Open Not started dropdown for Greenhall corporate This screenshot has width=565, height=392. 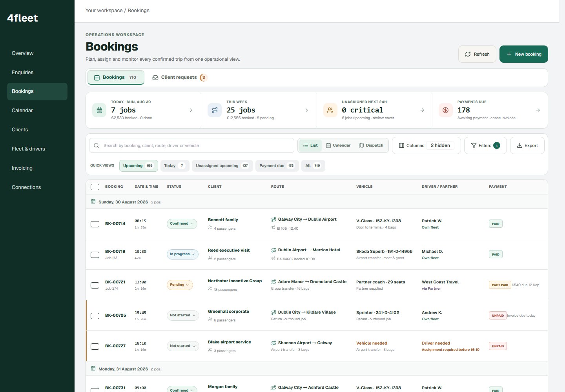pyautogui.click(x=183, y=316)
